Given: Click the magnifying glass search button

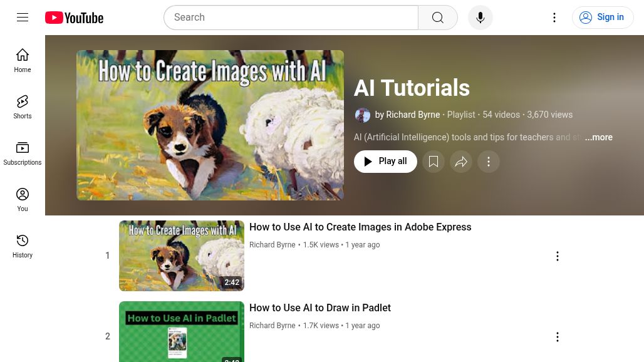Looking at the screenshot, I should point(438,18).
